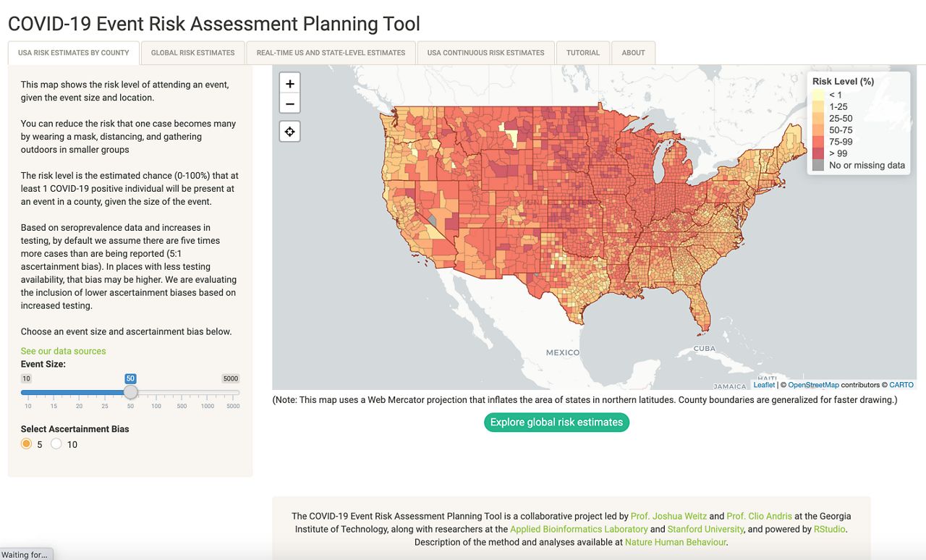The width and height of the screenshot is (926, 560).
Task: Switch to the Tutorial tab
Action: click(582, 52)
